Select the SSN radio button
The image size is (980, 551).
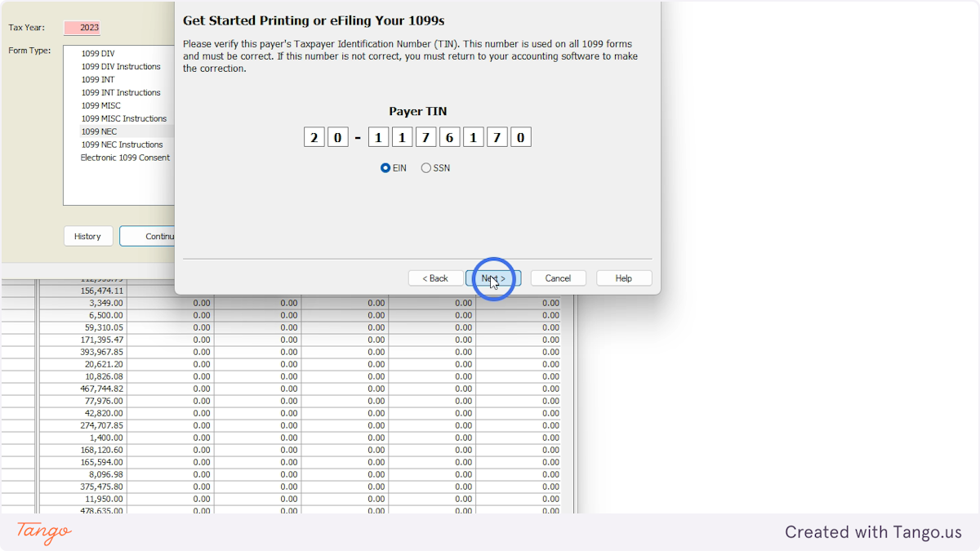(426, 168)
